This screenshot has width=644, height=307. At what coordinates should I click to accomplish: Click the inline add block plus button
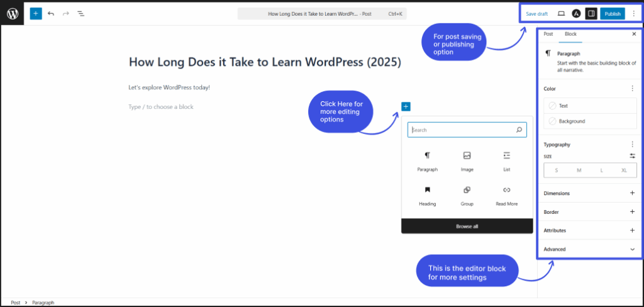pyautogui.click(x=406, y=107)
